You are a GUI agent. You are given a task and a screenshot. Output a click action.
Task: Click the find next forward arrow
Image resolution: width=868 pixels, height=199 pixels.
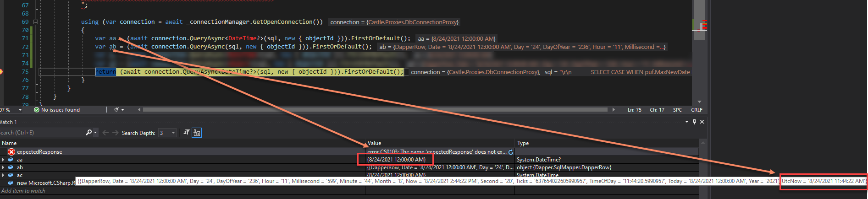tap(115, 133)
